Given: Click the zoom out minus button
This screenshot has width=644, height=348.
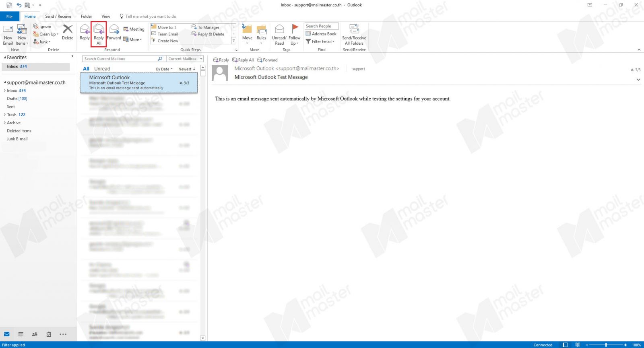Looking at the screenshot, I should tap(587, 345).
